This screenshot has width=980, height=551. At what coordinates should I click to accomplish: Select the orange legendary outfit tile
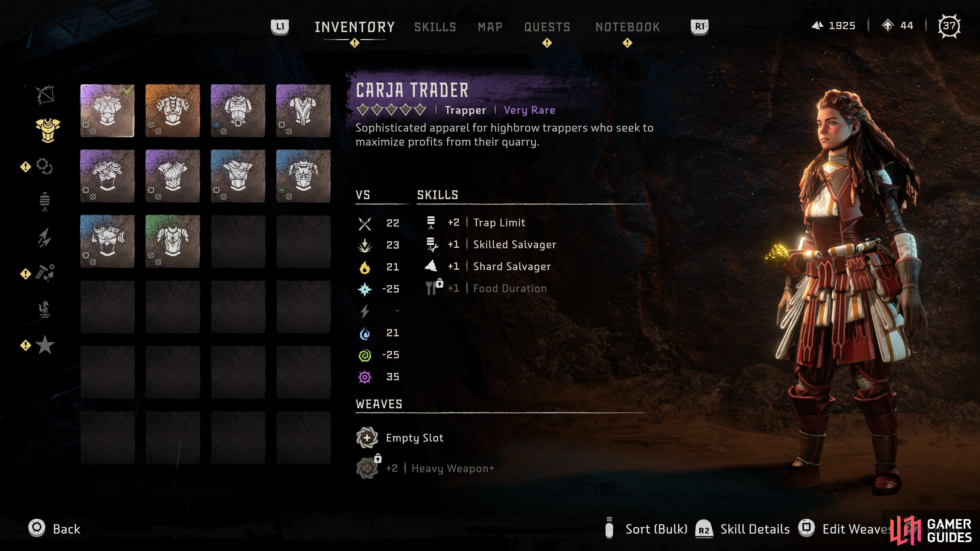pyautogui.click(x=173, y=111)
